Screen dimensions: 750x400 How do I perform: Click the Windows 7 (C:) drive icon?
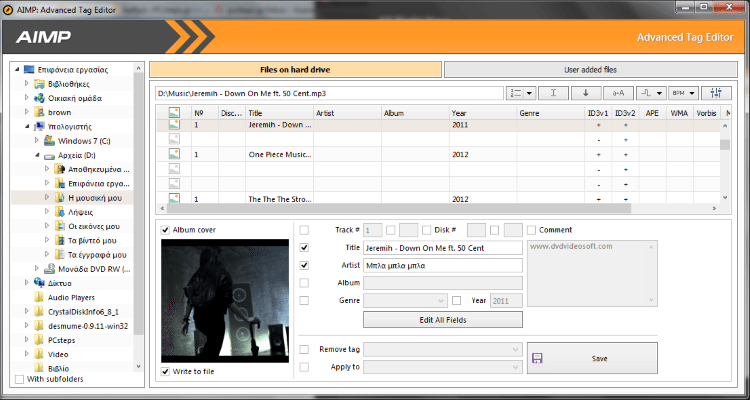[49, 141]
